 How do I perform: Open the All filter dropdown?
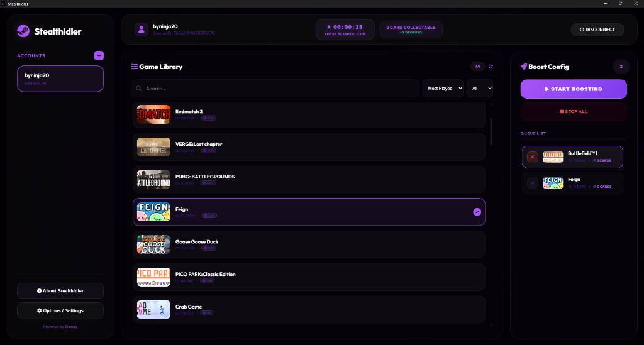[480, 88]
